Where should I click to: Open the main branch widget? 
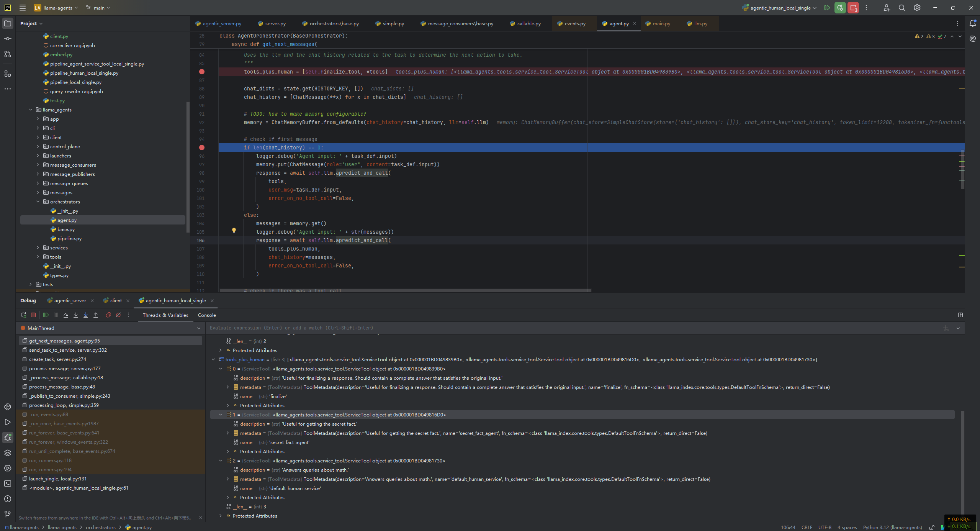[x=98, y=8]
